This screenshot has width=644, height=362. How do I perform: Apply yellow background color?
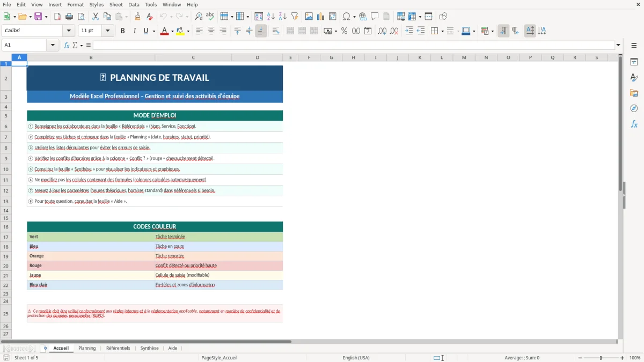(x=180, y=31)
